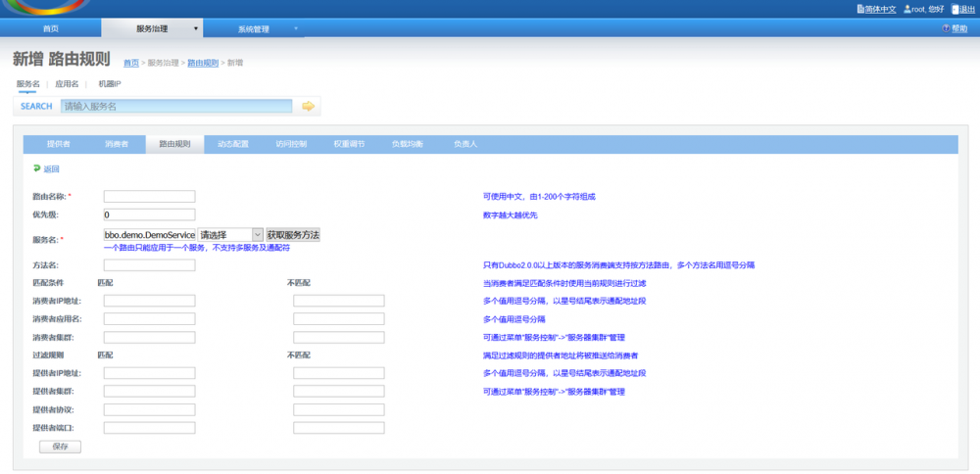The height and width of the screenshot is (474, 980).
Task: Click the help question mark icon
Action: coord(946,28)
